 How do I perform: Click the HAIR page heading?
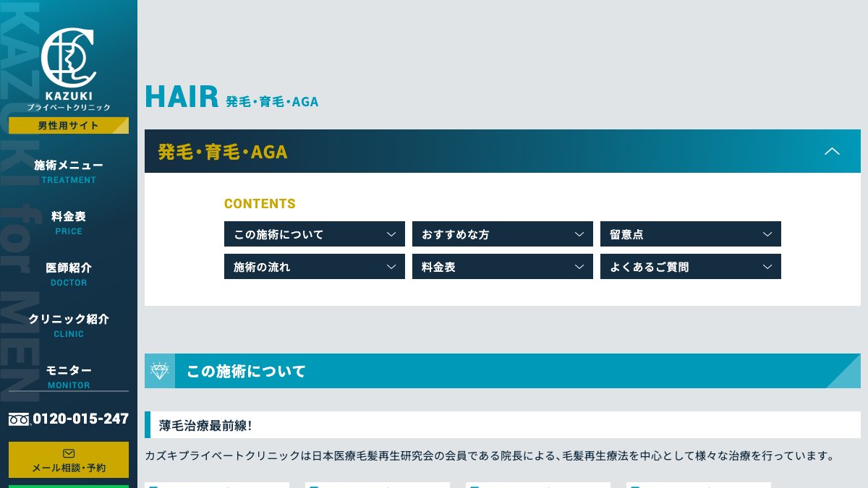(x=182, y=97)
